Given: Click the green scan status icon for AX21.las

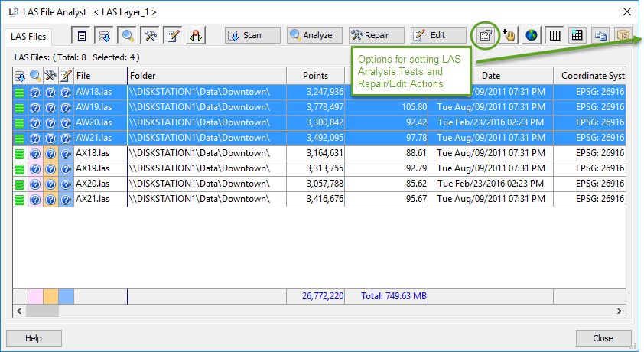Looking at the screenshot, I should (x=20, y=200).
